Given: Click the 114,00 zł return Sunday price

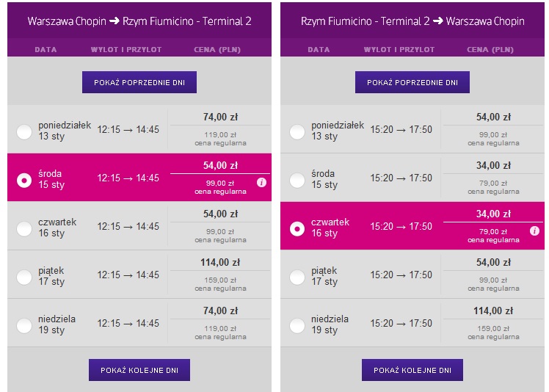Looking at the screenshot, I should (x=493, y=311).
